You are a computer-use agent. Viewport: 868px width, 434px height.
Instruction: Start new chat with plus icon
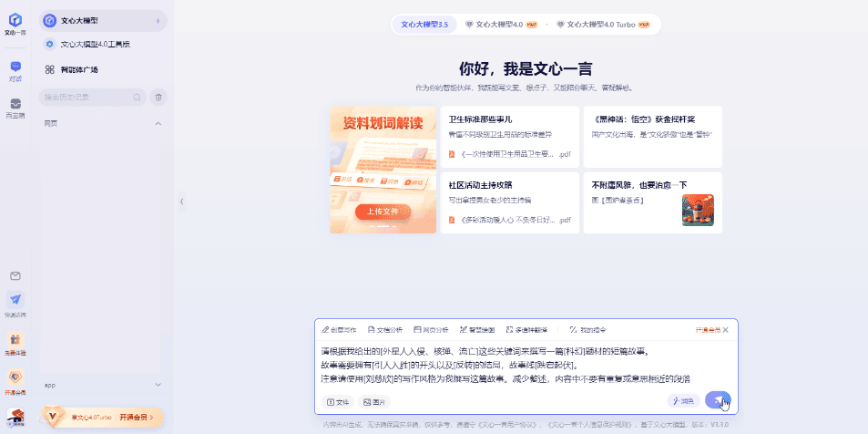[x=158, y=21]
